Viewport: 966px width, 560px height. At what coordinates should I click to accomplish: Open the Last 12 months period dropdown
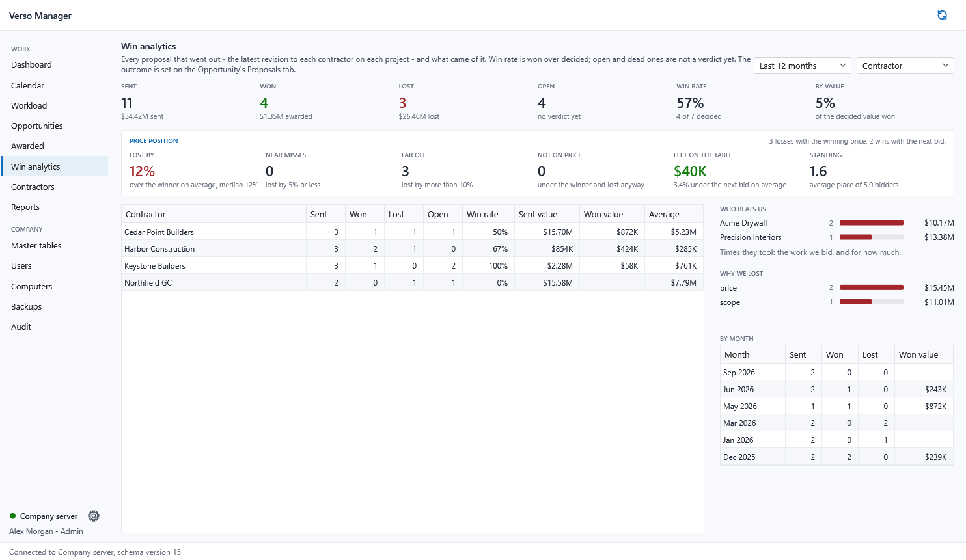pyautogui.click(x=803, y=66)
